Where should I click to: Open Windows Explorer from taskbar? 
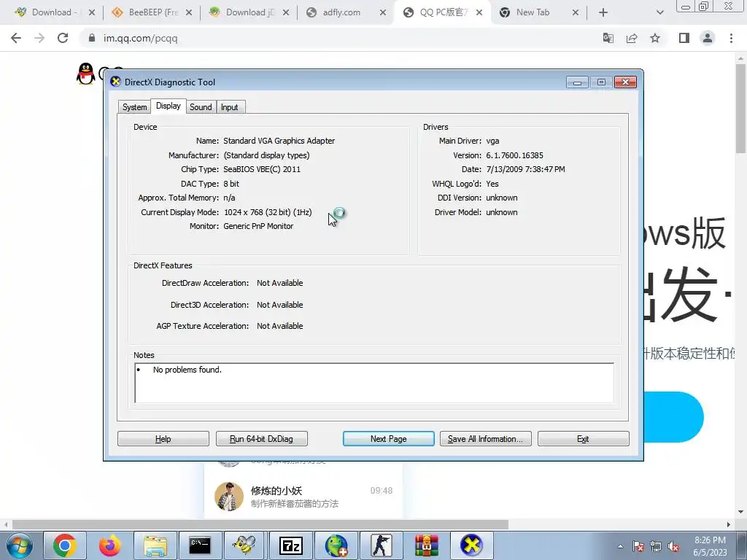(155, 545)
